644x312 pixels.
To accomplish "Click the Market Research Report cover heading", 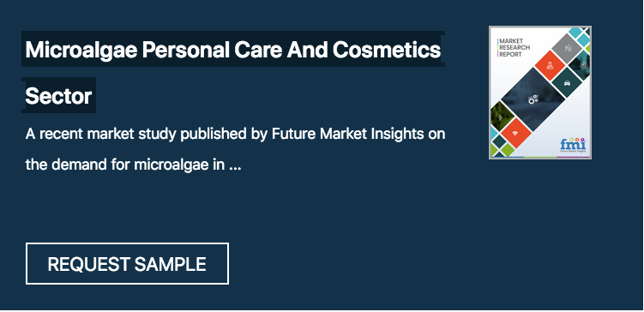I will click(x=514, y=48).
